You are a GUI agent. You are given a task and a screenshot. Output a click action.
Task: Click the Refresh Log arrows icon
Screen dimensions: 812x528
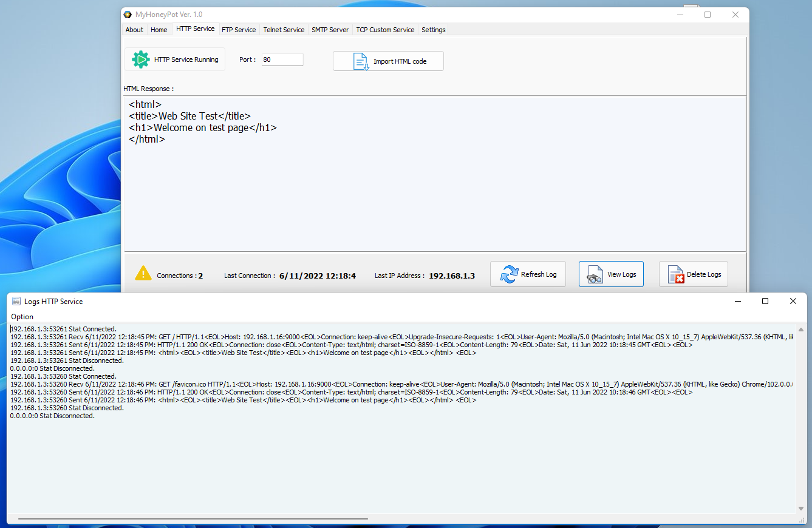(x=509, y=274)
